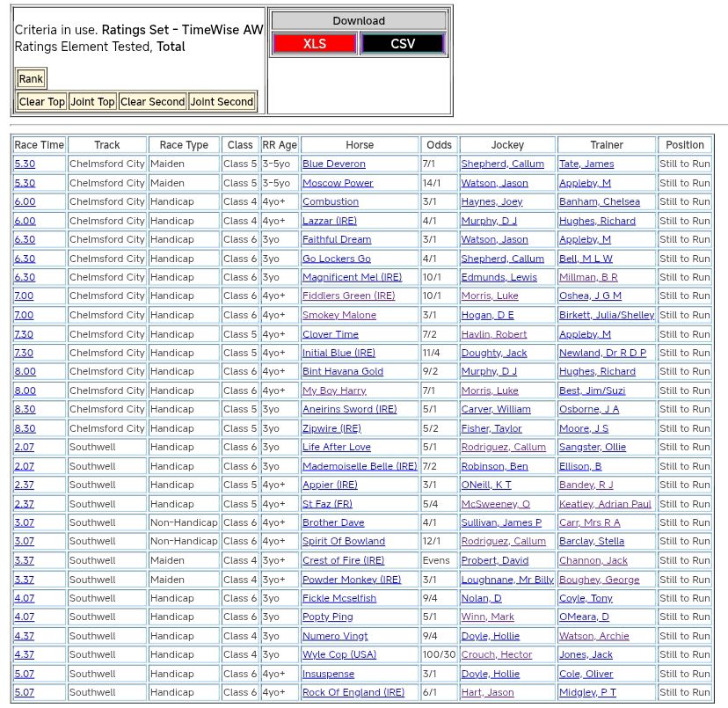
Task: Select the Clear Top filter button
Action: [x=42, y=102]
